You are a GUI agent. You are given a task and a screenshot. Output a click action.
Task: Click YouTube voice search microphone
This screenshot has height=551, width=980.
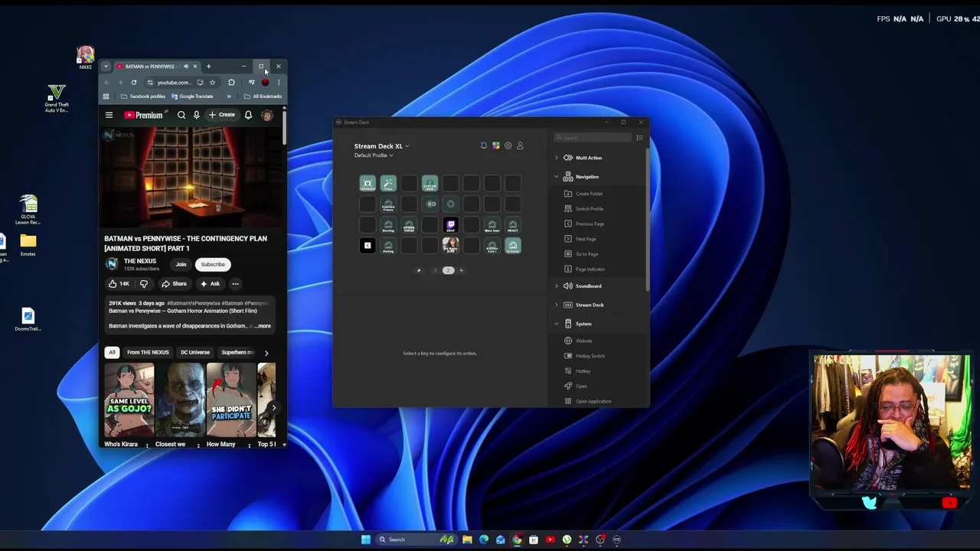point(196,115)
